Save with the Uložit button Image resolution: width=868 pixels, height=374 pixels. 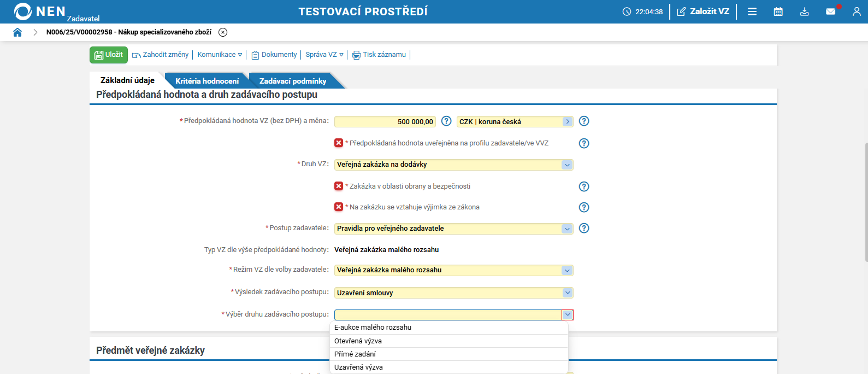pyautogui.click(x=109, y=55)
